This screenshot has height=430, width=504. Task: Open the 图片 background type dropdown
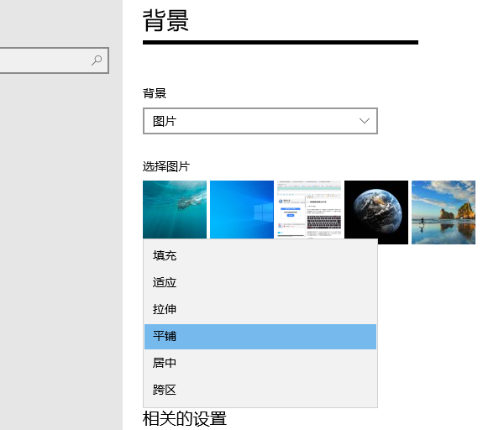coord(260,121)
